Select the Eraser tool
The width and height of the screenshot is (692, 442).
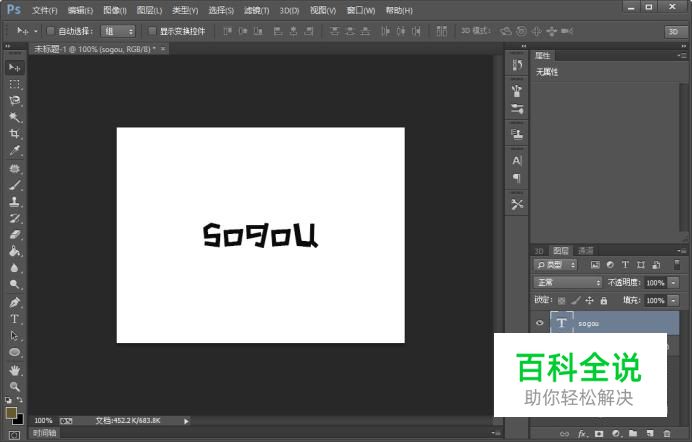(15, 235)
